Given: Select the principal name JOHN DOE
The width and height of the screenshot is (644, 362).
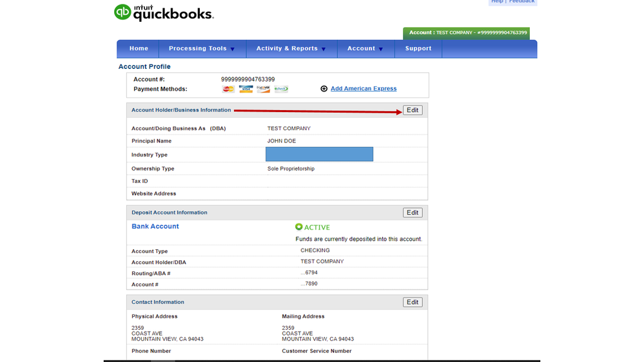Looking at the screenshot, I should pyautogui.click(x=281, y=141).
